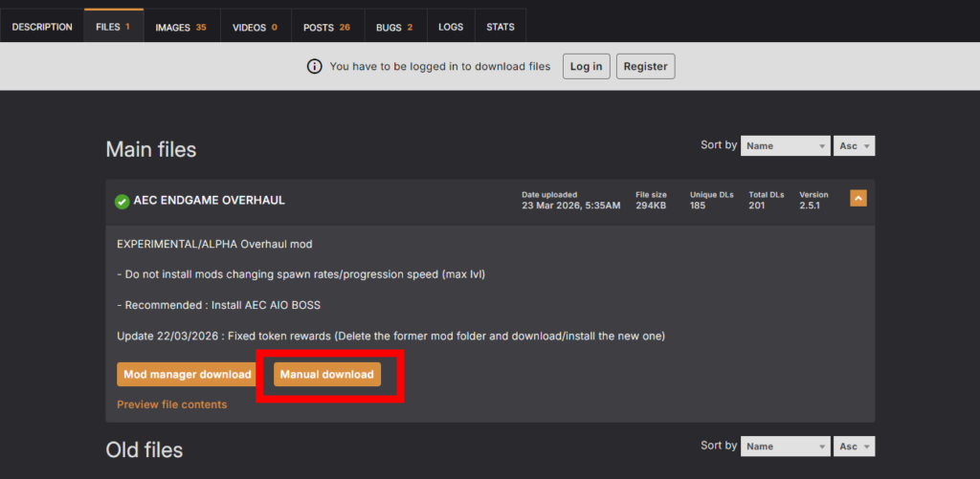Open the Description tab
Screen dimensions: 980x479
point(42,27)
